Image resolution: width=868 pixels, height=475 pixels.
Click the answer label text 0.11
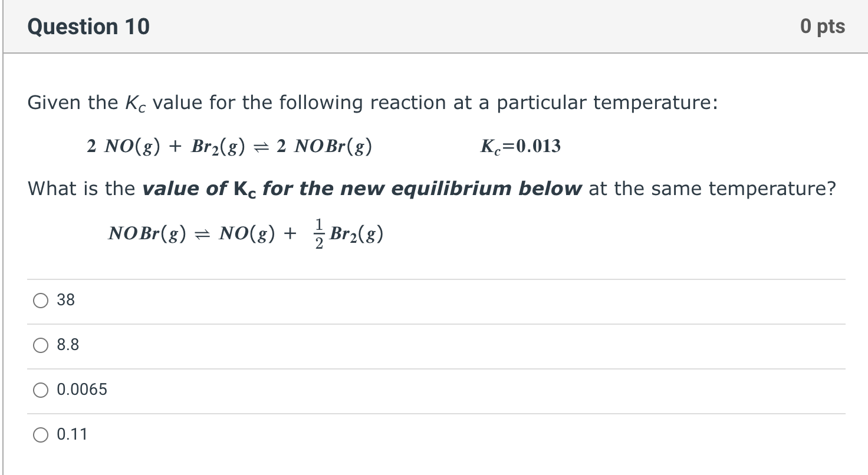(x=72, y=434)
